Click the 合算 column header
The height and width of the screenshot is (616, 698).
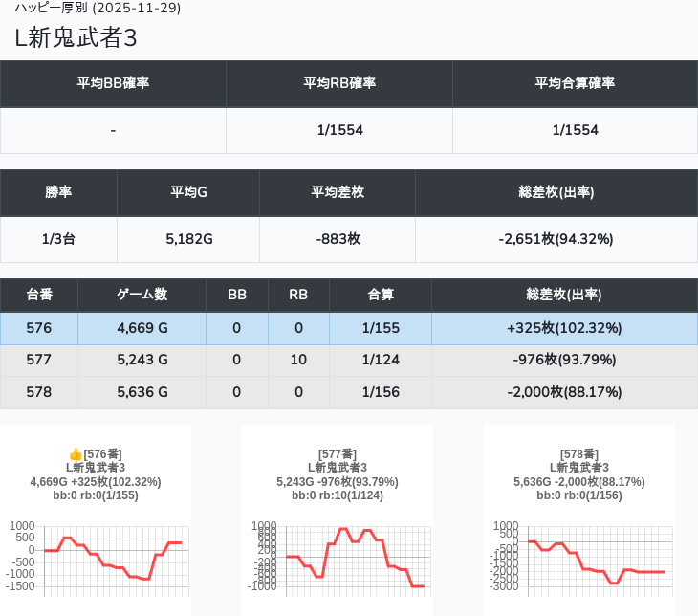click(381, 295)
